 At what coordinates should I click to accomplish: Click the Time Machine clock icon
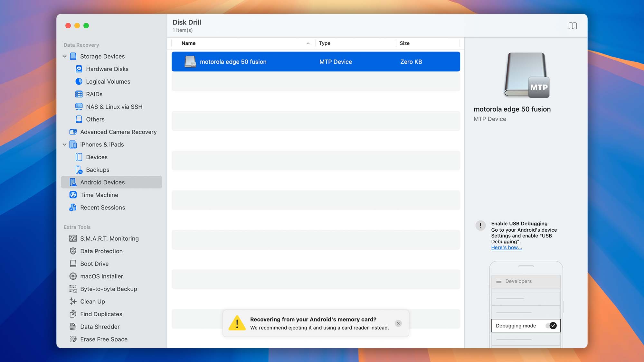(x=73, y=195)
